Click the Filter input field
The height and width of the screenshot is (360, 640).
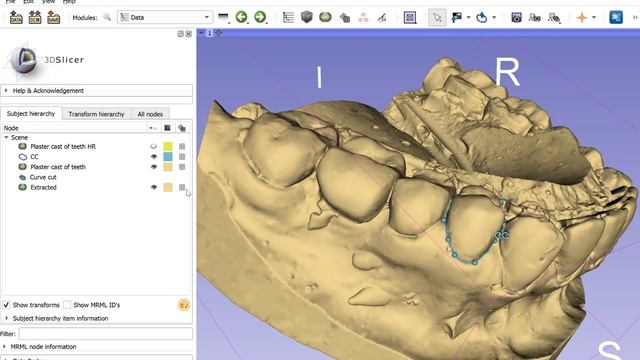tap(106, 333)
